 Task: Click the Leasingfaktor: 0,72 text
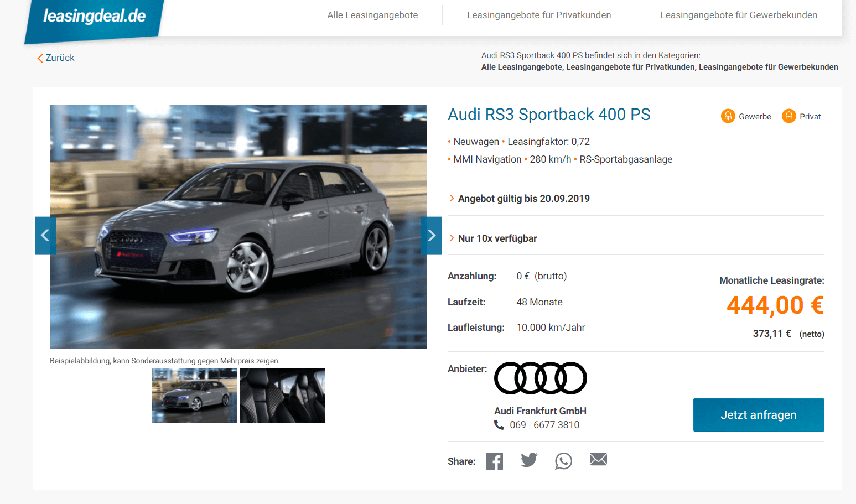tap(548, 142)
